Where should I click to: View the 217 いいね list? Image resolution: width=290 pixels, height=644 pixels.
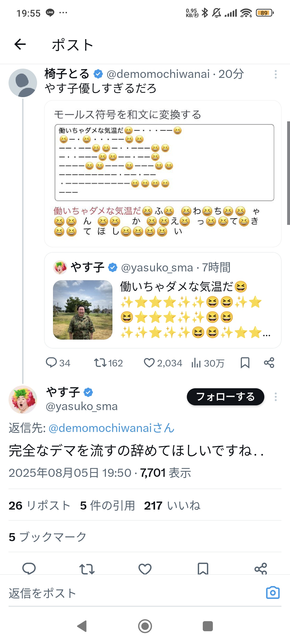(172, 506)
